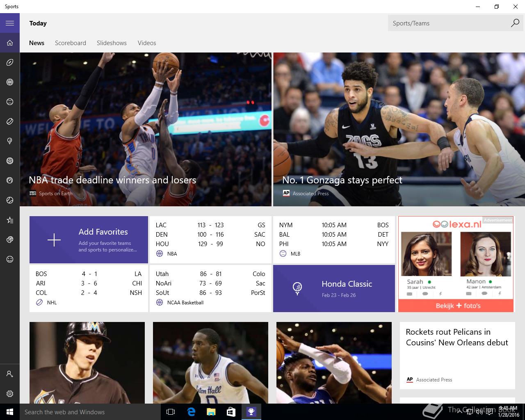Switch to the Scoreboard tab
Screen dimensions: 525x420
71,43
